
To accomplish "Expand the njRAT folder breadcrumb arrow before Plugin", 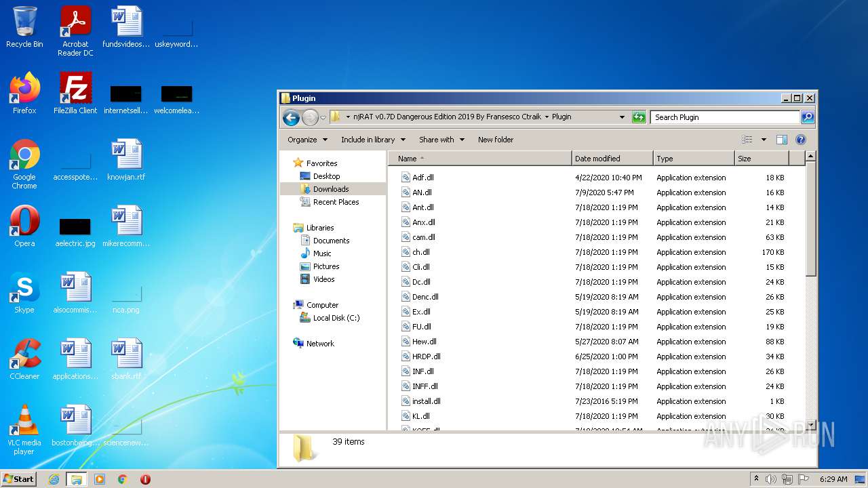I will [x=547, y=117].
